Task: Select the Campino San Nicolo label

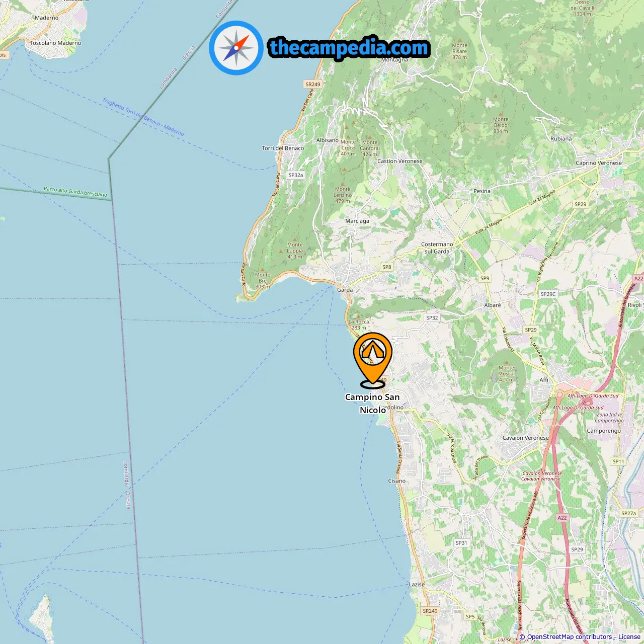Action: pyautogui.click(x=372, y=404)
